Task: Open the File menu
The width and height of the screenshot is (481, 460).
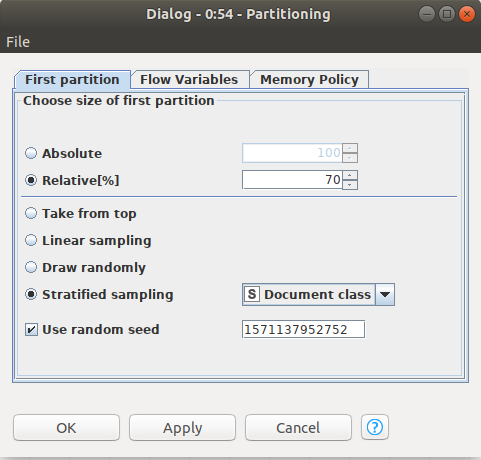Action: coord(18,42)
